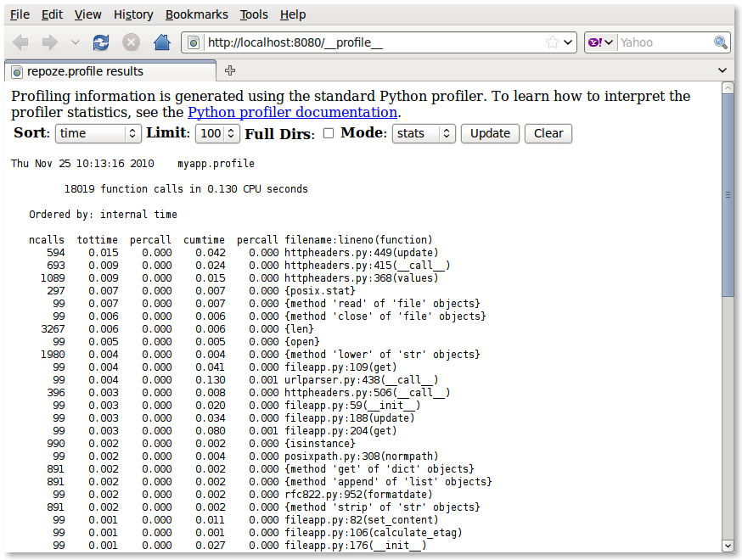Open the Mode dropdown set to stats

pos(424,133)
